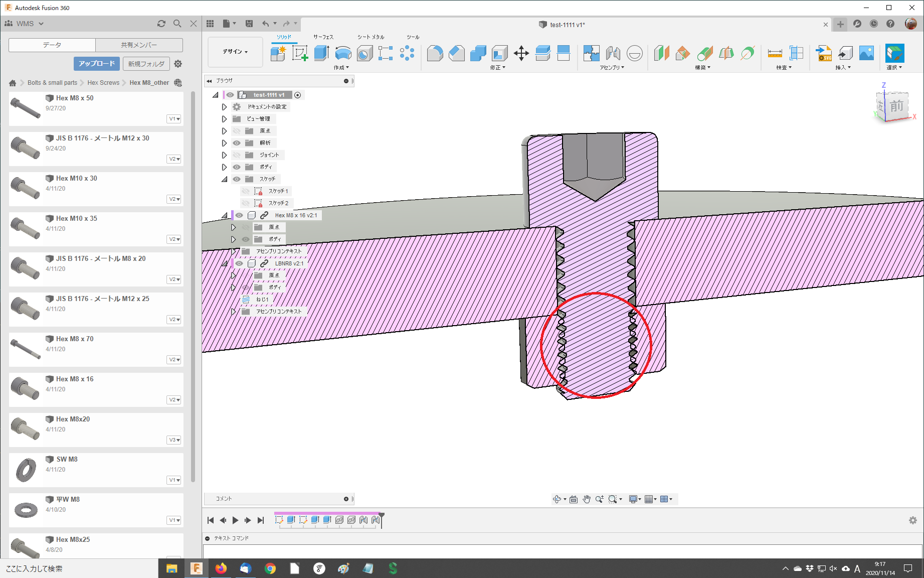924x578 pixels.
Task: Open the version V3 dropdown for Hex M8x20
Action: point(174,440)
